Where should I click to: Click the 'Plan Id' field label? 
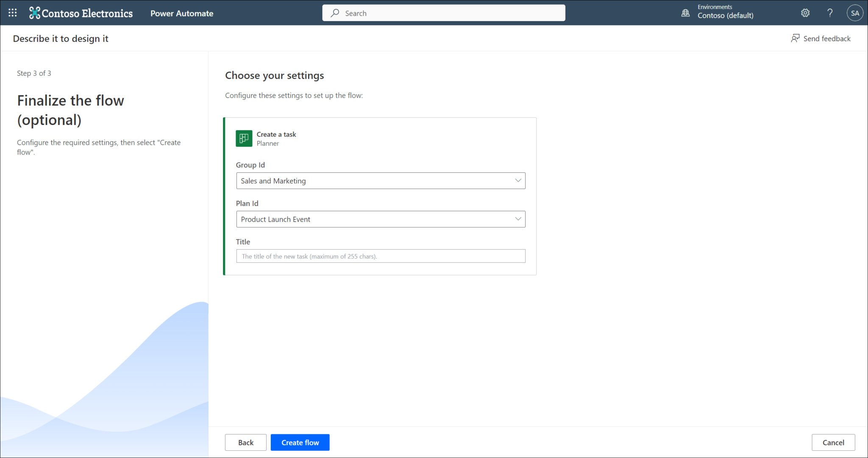pos(247,203)
